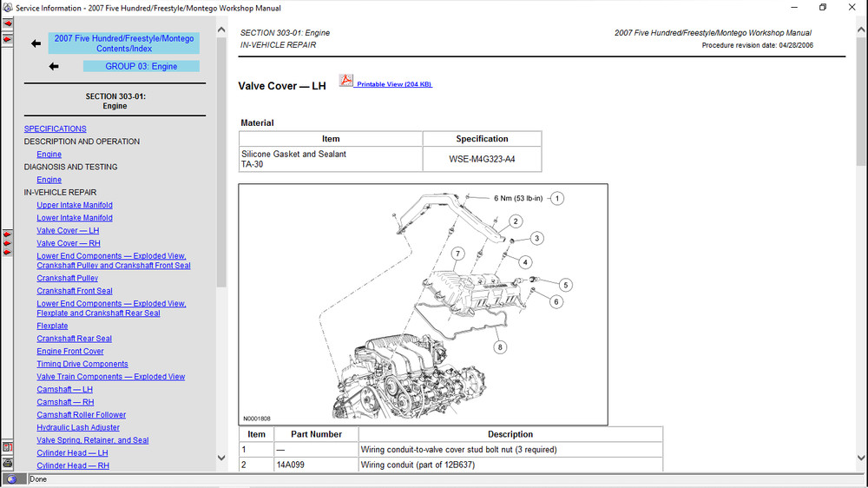
Task: Open Cylinder Head — RH link
Action: (73, 465)
